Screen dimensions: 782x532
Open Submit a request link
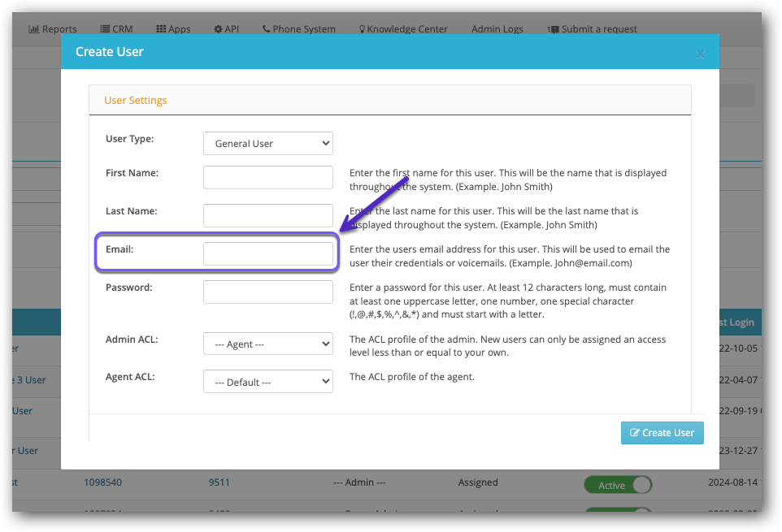pos(592,29)
